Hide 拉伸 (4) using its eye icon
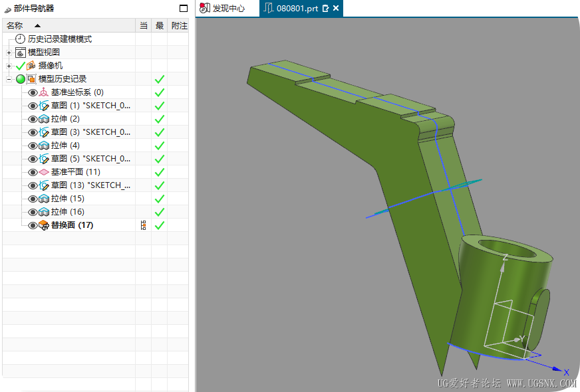The image size is (580, 392). 33,146
